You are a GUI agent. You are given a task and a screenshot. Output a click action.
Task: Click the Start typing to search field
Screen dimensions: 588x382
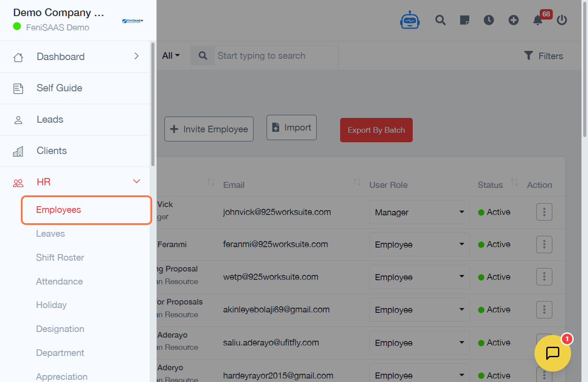tap(276, 56)
